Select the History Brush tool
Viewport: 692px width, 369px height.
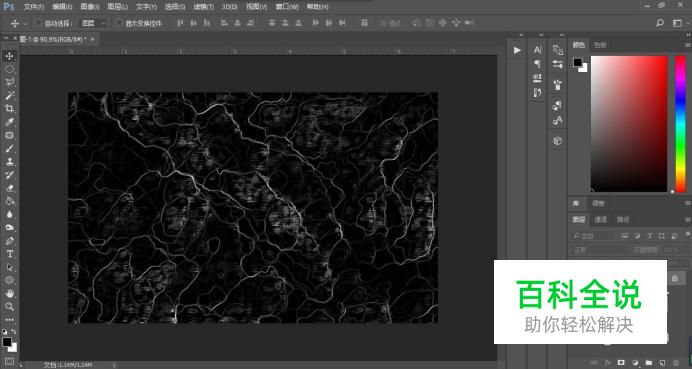click(x=10, y=175)
